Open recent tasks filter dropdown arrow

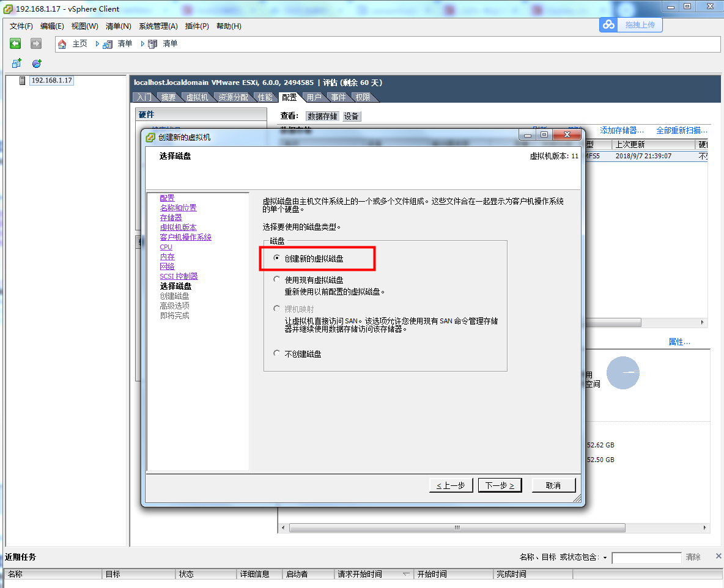(x=605, y=557)
